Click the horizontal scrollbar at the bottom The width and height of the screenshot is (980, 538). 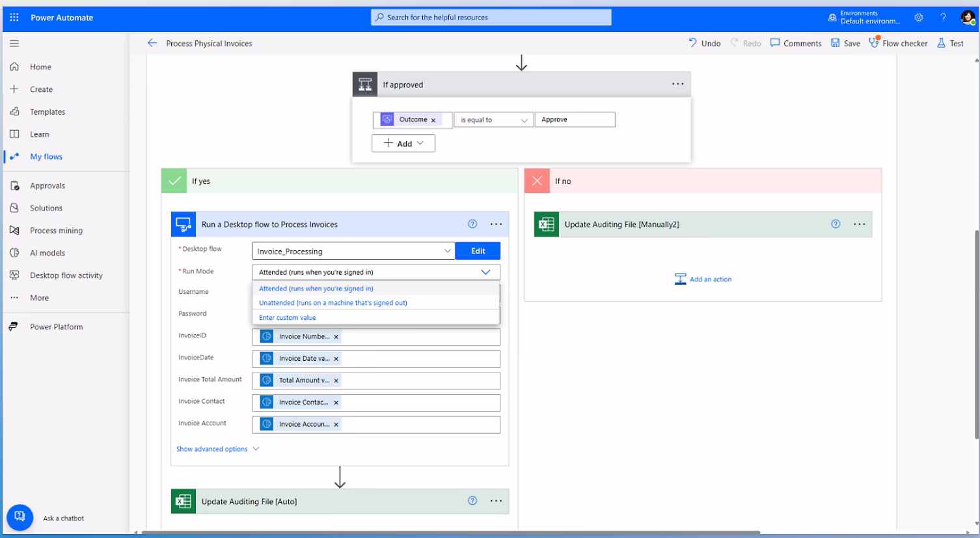click(x=450, y=533)
